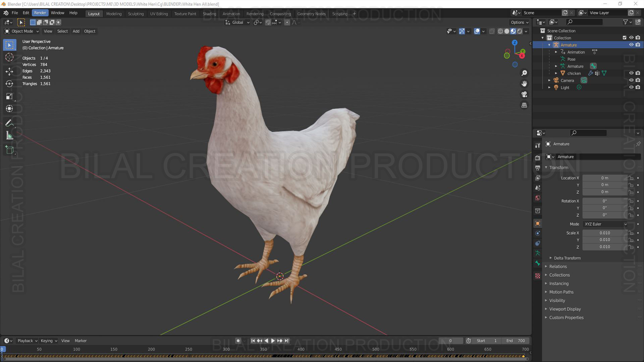The width and height of the screenshot is (644, 362).
Task: Toggle viewport visibility of the chicken object
Action: point(631,73)
